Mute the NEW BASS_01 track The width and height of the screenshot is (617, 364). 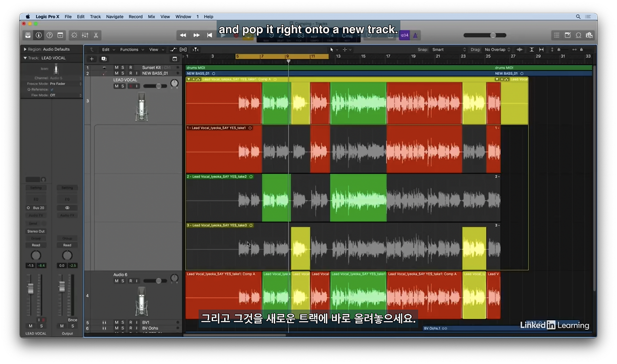(116, 73)
